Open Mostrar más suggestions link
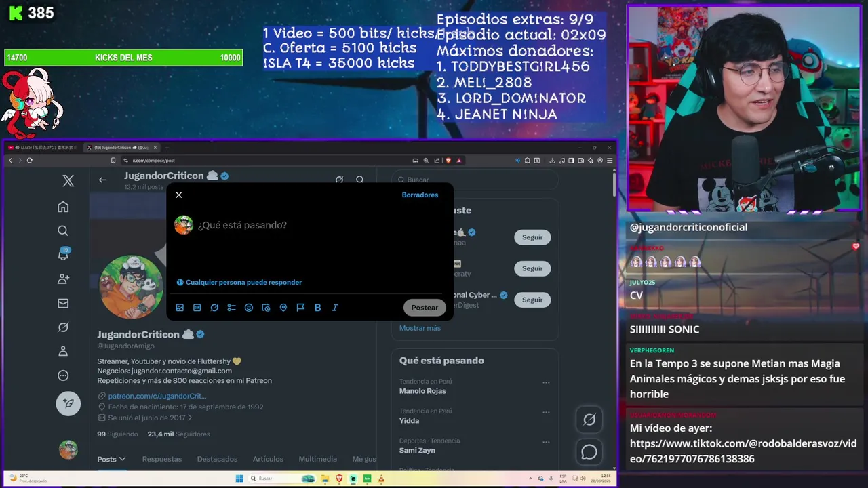868x488 pixels. coord(420,328)
